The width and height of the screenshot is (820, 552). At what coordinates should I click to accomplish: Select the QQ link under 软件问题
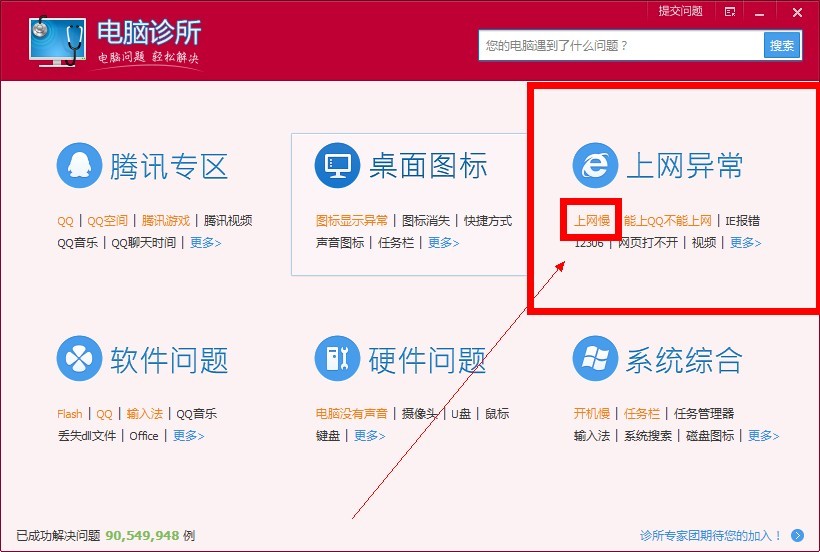[105, 414]
